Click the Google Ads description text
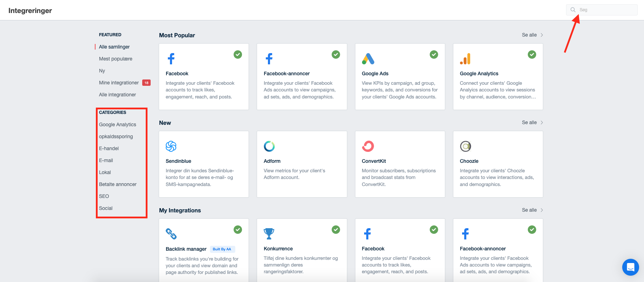This screenshot has width=644, height=282. (400, 90)
